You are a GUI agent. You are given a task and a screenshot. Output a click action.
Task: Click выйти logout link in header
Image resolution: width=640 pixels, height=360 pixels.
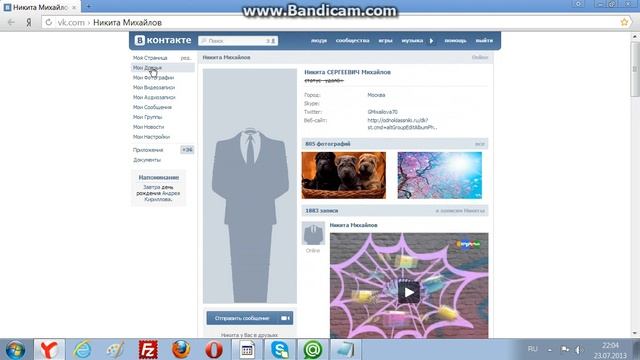484,40
